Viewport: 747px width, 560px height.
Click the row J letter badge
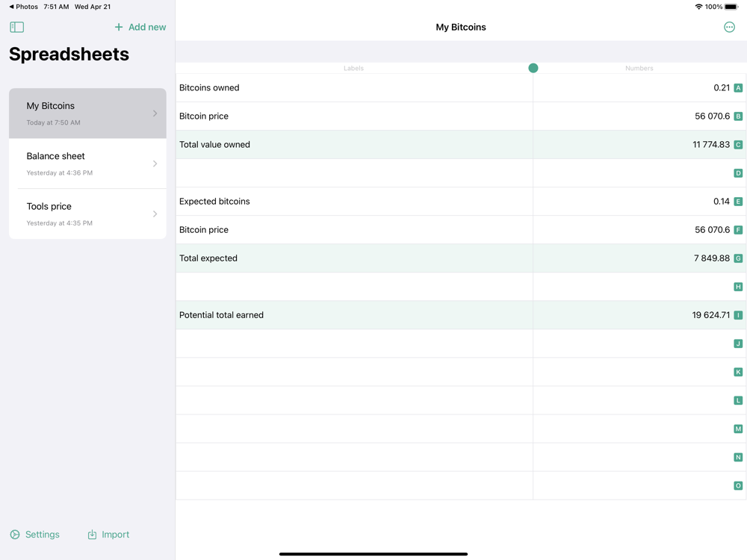(x=738, y=343)
